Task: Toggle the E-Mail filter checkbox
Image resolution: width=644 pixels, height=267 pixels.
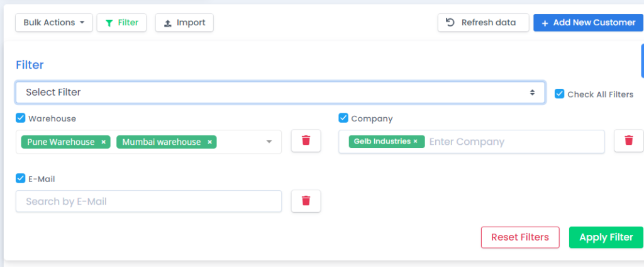Action: [21, 179]
